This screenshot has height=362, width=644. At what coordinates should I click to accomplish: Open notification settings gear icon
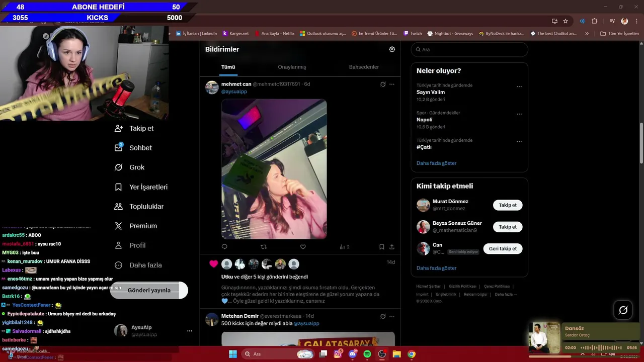point(392,49)
